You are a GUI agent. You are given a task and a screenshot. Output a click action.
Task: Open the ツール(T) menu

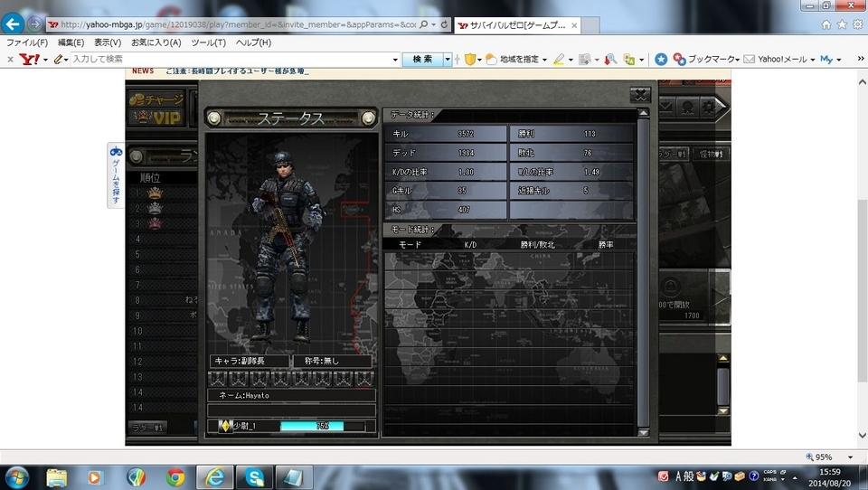(x=208, y=42)
